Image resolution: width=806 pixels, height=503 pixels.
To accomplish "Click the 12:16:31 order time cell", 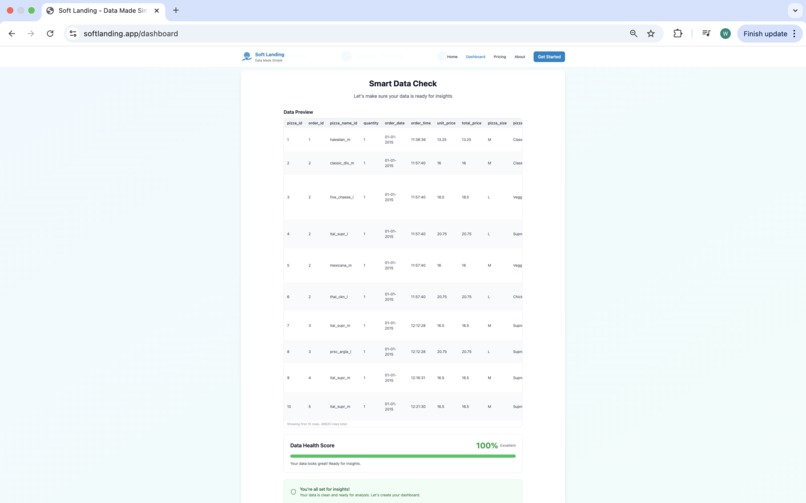I will tap(418, 378).
